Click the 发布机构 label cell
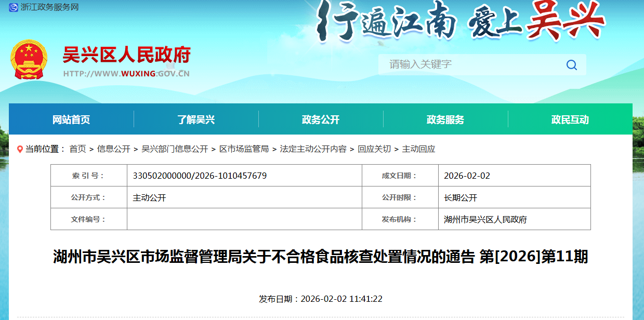 (x=400, y=219)
